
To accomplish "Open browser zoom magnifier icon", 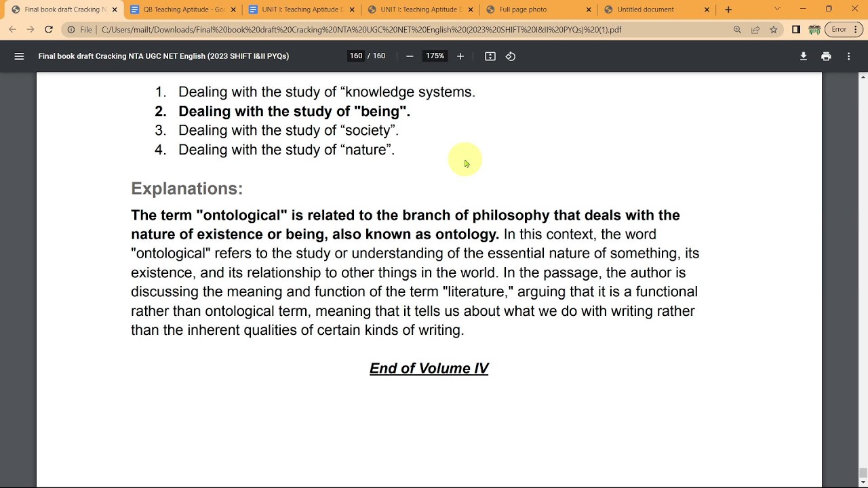I will coord(737,30).
